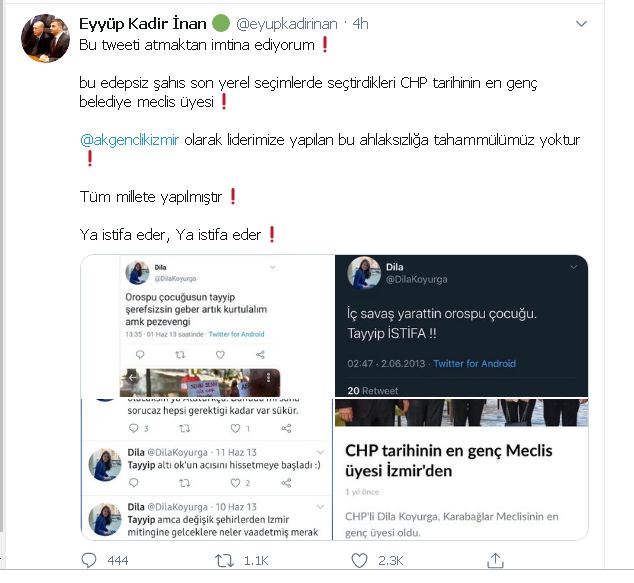Click retweet icon in embedded 11 Haz 13 tweet
The height and width of the screenshot is (583, 634).
pyautogui.click(x=184, y=483)
